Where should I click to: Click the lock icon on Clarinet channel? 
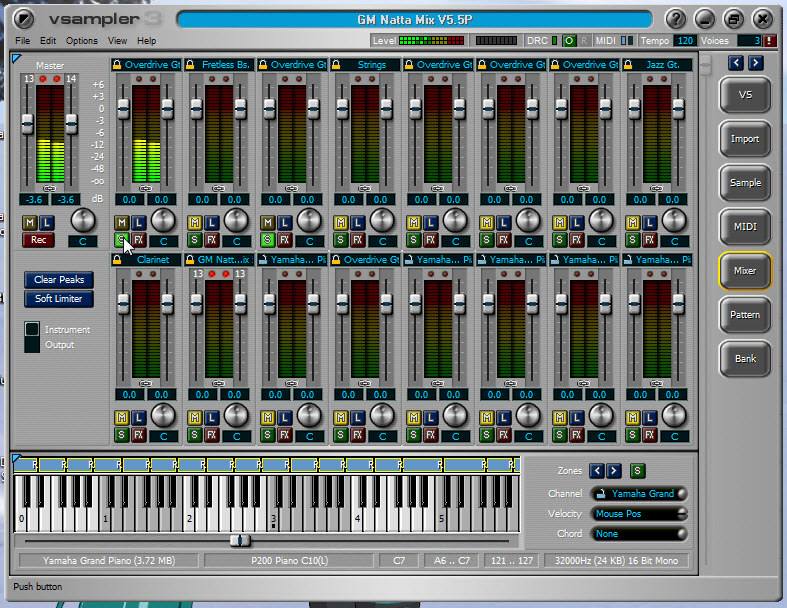[117, 260]
